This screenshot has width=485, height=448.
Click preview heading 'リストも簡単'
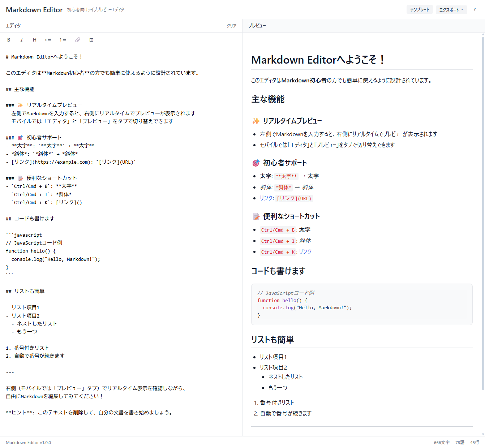click(x=272, y=340)
